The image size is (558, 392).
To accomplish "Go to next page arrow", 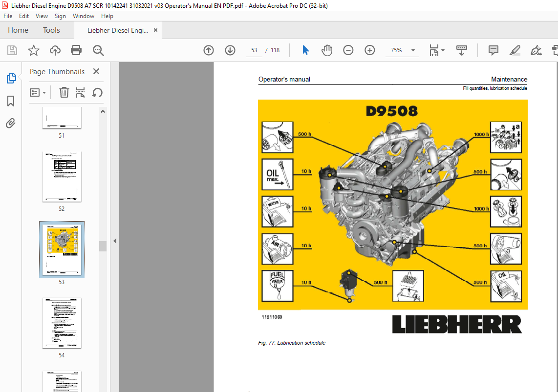I will coord(230,50).
